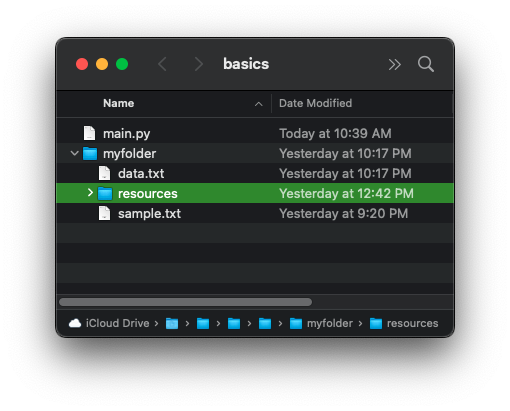Click the horizontal scrollbar thumb
This screenshot has width=510, height=411.
[x=185, y=302]
